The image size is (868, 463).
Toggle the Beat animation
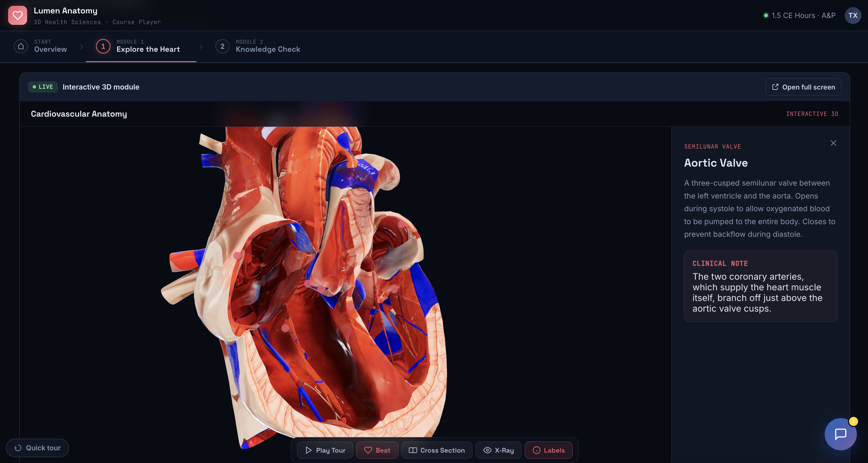click(377, 450)
